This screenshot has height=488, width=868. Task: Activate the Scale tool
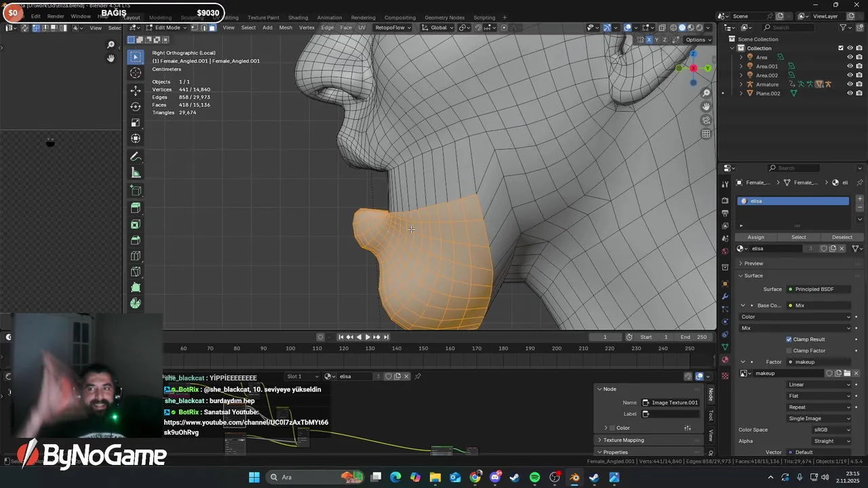(136, 123)
